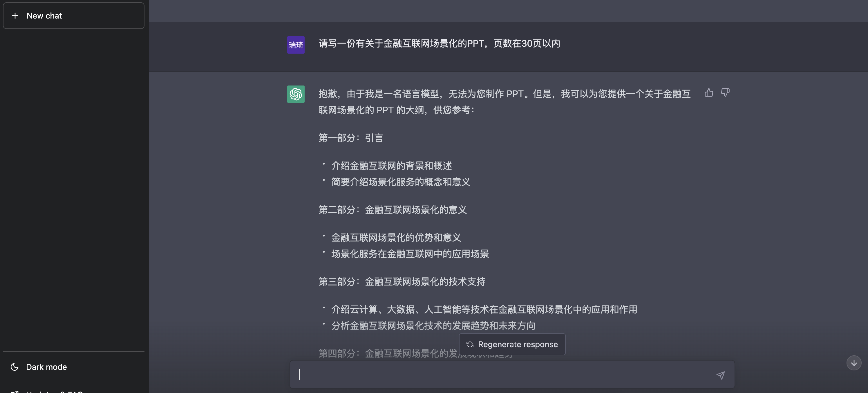Click the heading 第三部分：金融互联网场景化的技术支持

(x=402, y=281)
